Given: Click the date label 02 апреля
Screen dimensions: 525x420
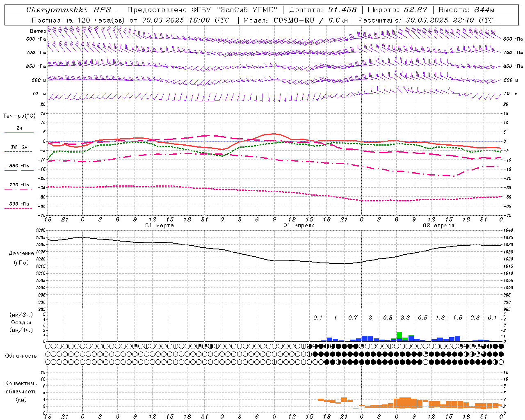Looking at the screenshot, I should click(438, 226).
